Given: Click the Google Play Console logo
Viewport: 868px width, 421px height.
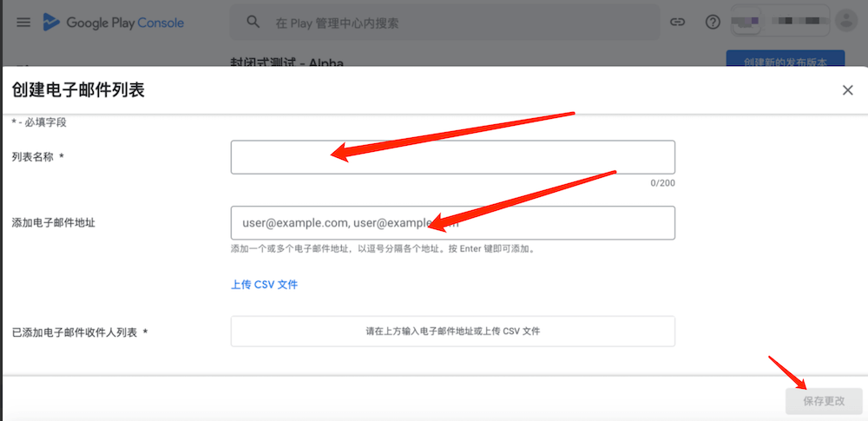Looking at the screenshot, I should 114,23.
